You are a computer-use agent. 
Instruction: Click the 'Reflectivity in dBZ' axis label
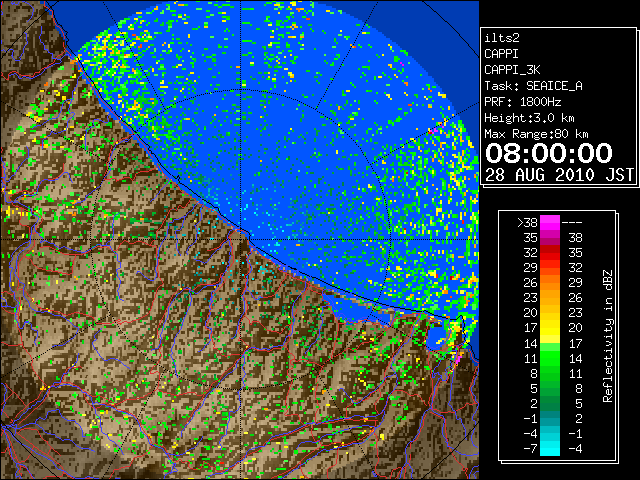click(x=607, y=336)
